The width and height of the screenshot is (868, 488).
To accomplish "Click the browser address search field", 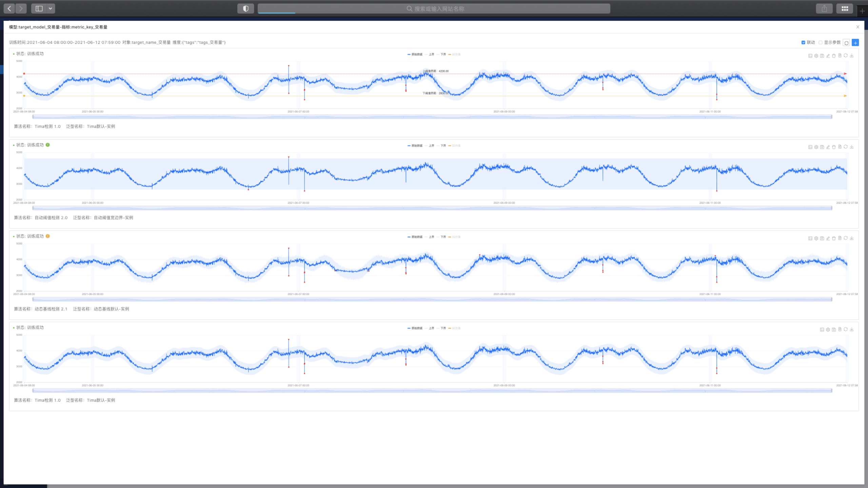I will 434,8.
